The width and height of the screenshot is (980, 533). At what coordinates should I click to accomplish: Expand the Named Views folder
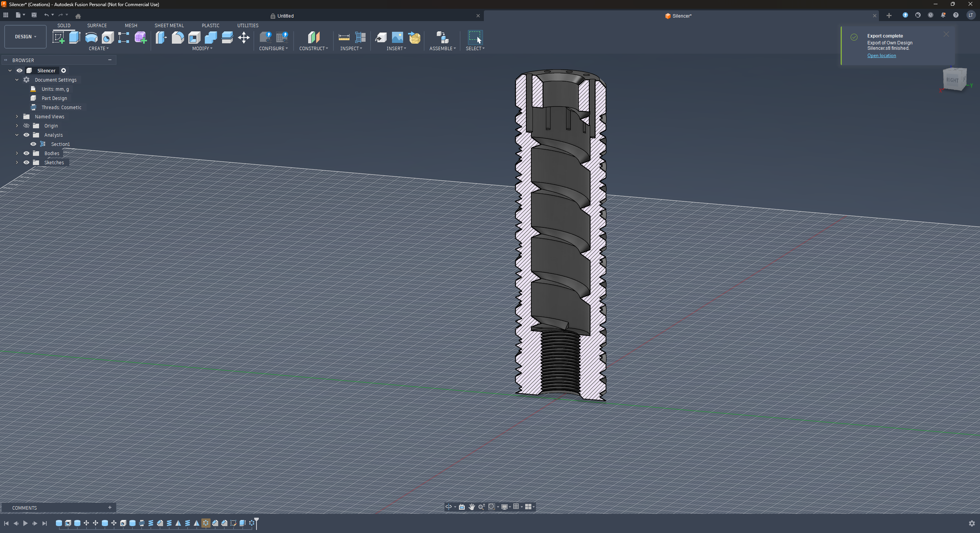tap(17, 117)
